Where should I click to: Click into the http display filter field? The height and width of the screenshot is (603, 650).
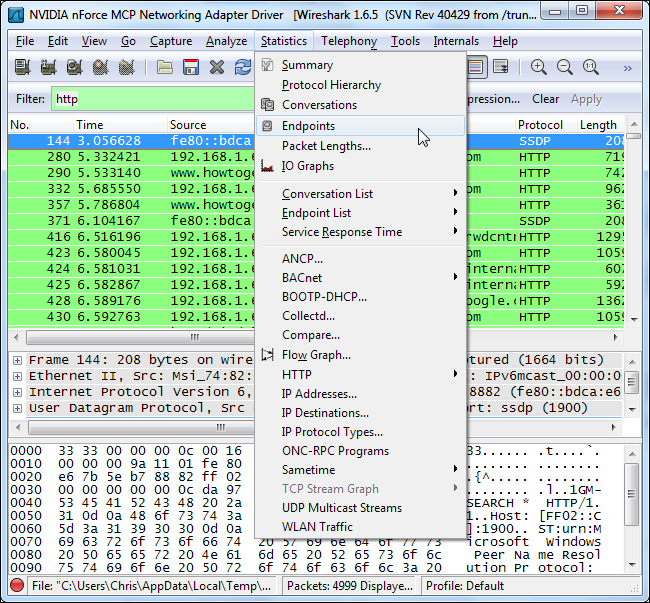(x=150, y=99)
